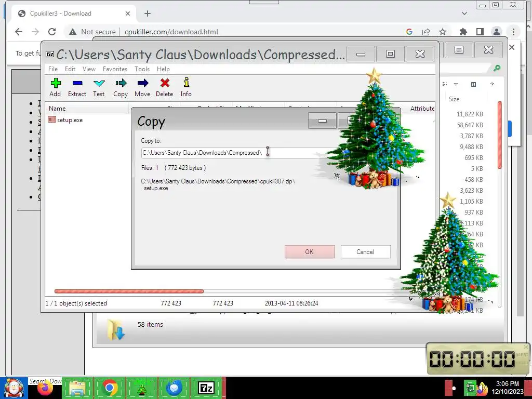Viewport: 532px width, 399px height.
Task: Click the Add toolbar button in 7-Zip
Action: (x=55, y=87)
